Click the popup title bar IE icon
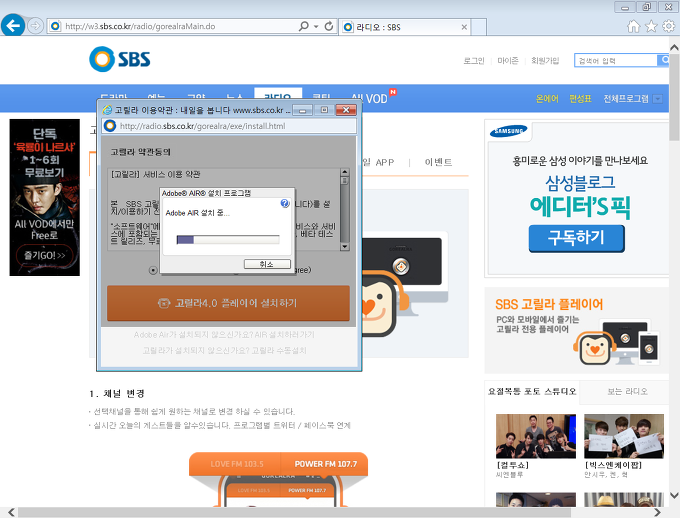This screenshot has height=518, width=680. click(x=107, y=110)
